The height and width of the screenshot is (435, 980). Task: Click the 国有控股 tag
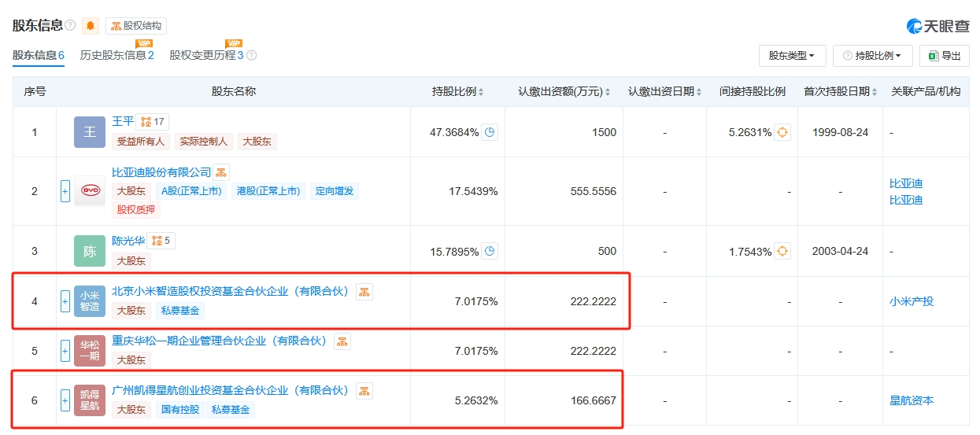(180, 410)
